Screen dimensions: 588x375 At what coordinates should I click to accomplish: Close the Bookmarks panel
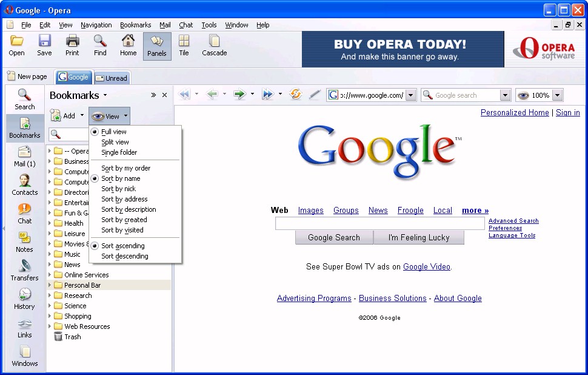[164, 95]
